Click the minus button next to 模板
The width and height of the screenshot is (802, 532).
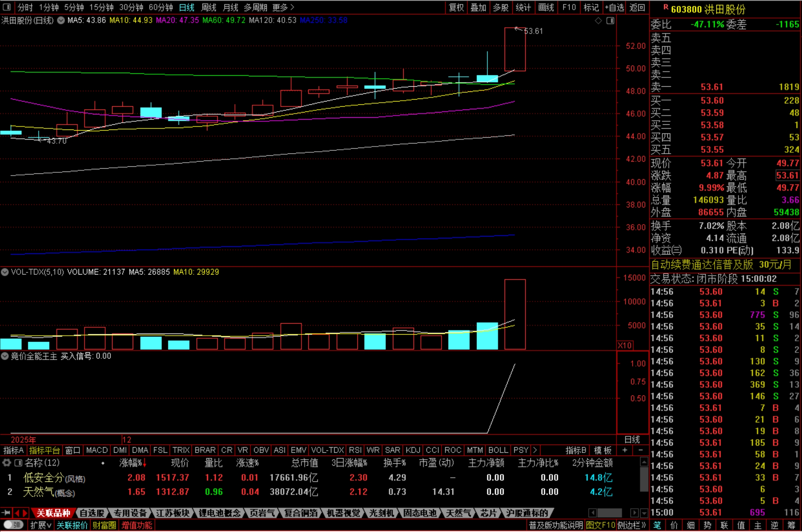tap(641, 450)
